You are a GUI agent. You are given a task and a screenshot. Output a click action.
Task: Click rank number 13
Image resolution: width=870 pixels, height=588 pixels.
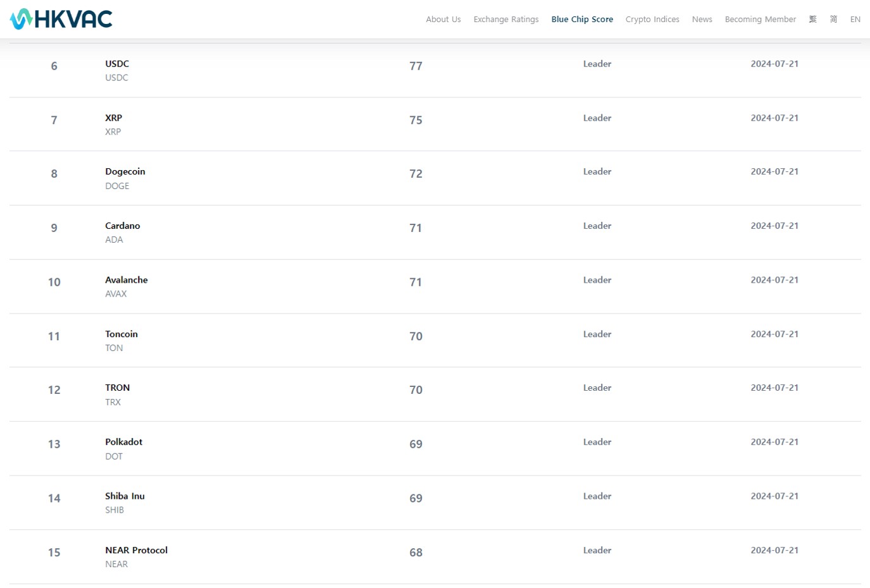click(x=54, y=444)
